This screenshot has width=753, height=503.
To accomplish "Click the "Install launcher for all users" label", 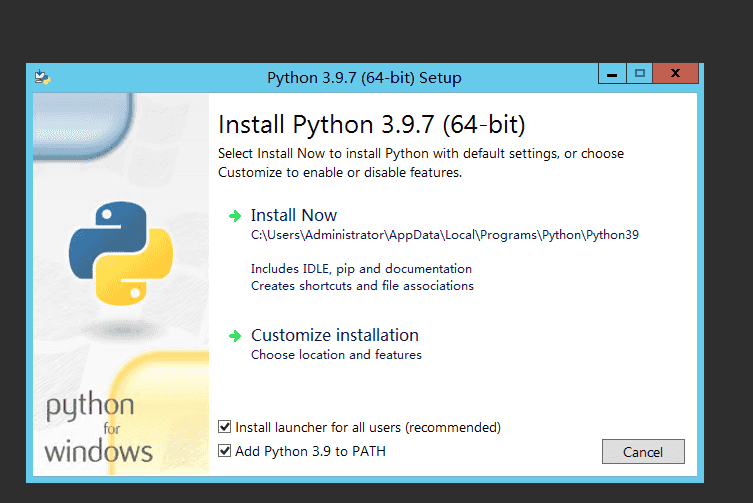I will pyautogui.click(x=367, y=427).
